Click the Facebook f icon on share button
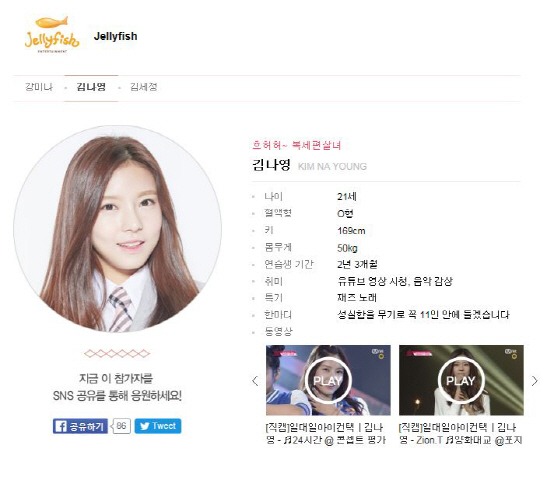This screenshot has height=478, width=540. pyautogui.click(x=61, y=426)
